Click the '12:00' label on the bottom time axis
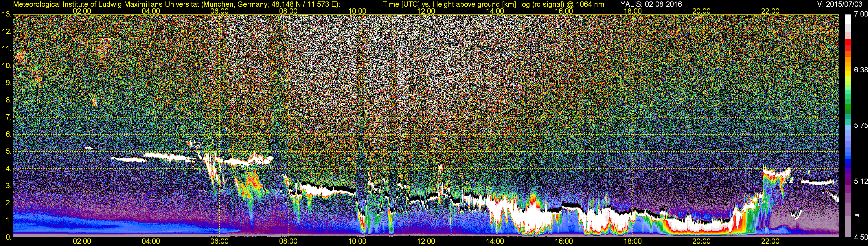The height and width of the screenshot is (246, 868). pos(426,241)
